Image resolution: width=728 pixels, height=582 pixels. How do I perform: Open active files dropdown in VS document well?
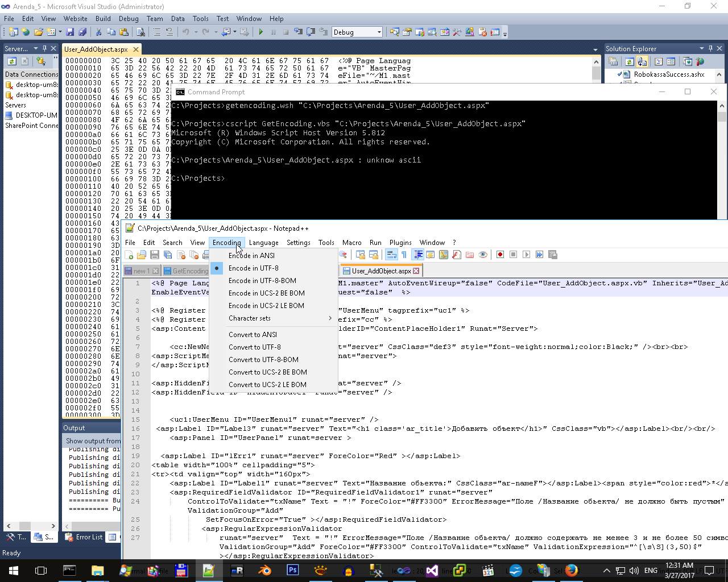pos(595,49)
